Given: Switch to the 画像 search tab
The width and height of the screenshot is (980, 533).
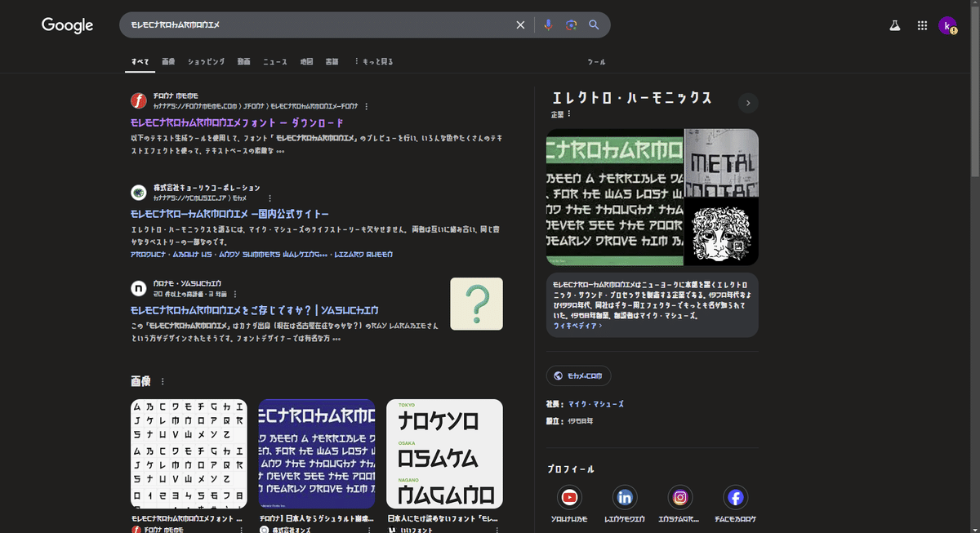Looking at the screenshot, I should pyautogui.click(x=168, y=61).
